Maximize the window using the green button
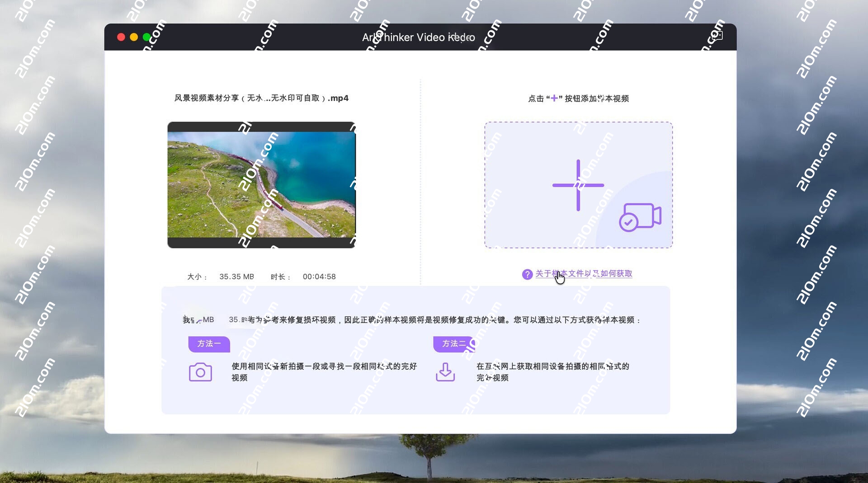The width and height of the screenshot is (868, 483). tap(146, 37)
